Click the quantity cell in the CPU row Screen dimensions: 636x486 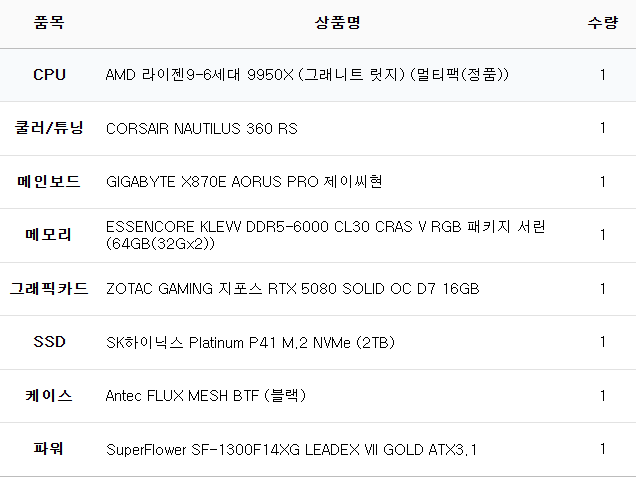pos(602,75)
